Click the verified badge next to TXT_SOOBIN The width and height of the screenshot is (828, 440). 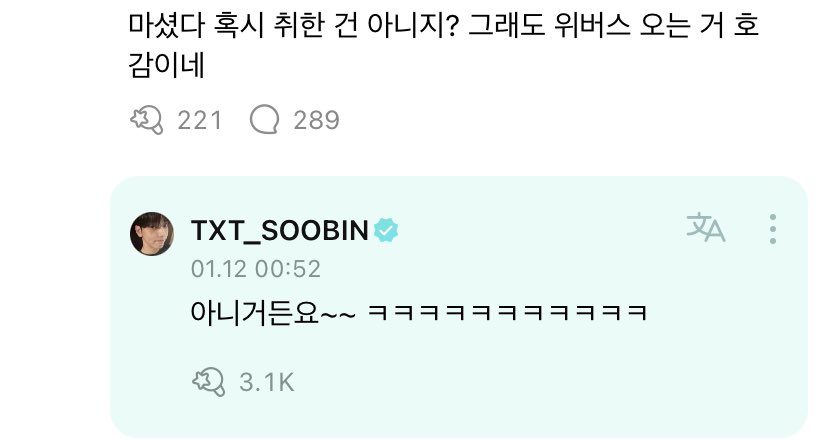pyautogui.click(x=386, y=230)
